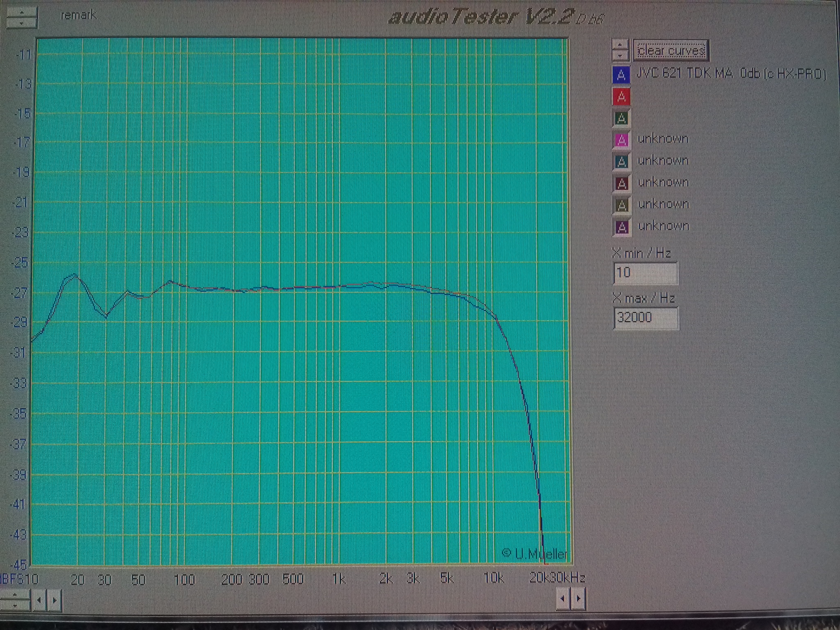Toggle the magenta 'A' unknown curve button
Viewport: 840px width, 630px height.
621,140
